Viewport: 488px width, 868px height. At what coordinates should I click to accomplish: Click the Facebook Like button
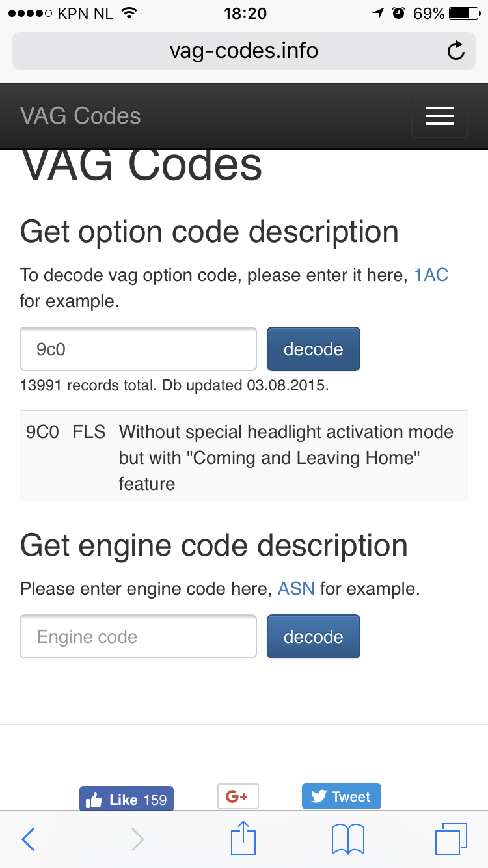(x=126, y=799)
